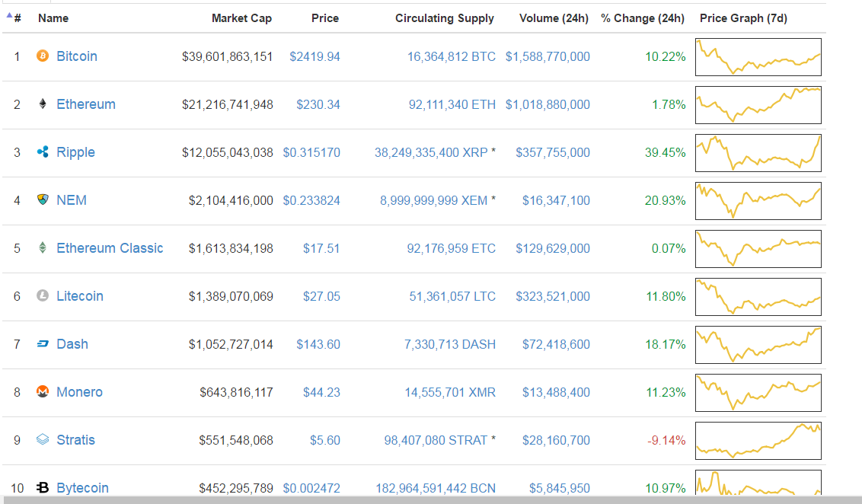Open Bitcoin's 7-day price graph
The width and height of the screenshot is (862, 504).
click(758, 56)
